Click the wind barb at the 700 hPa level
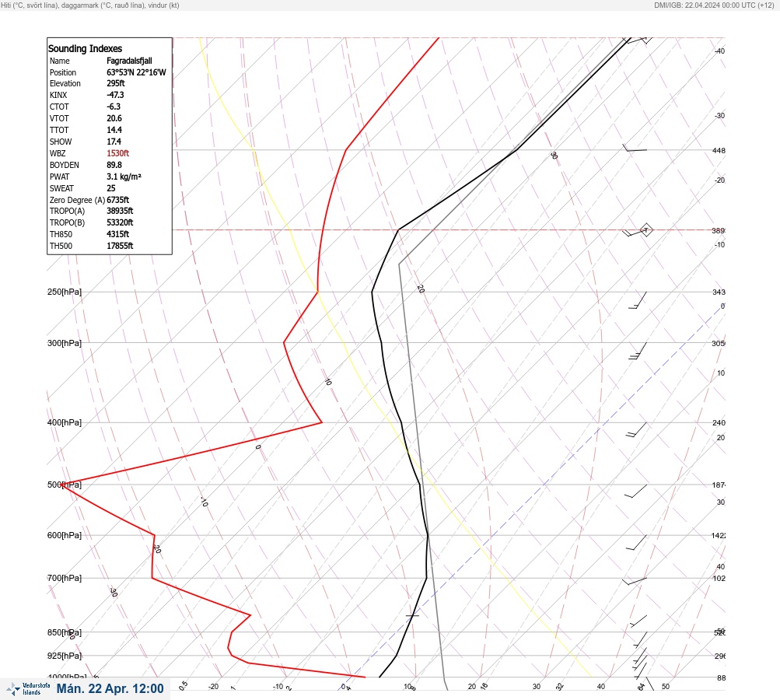The height and width of the screenshot is (700, 780). 635,581
